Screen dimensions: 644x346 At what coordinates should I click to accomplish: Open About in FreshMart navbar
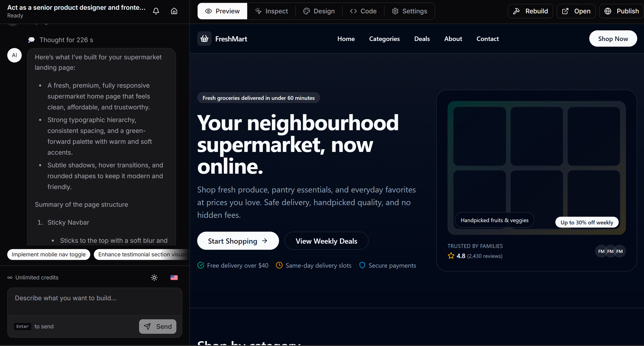(x=453, y=39)
